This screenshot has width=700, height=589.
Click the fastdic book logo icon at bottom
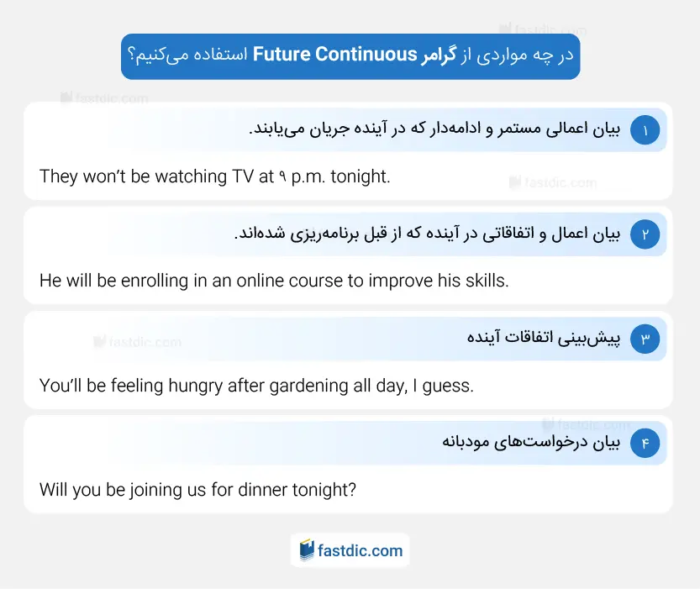point(307,550)
